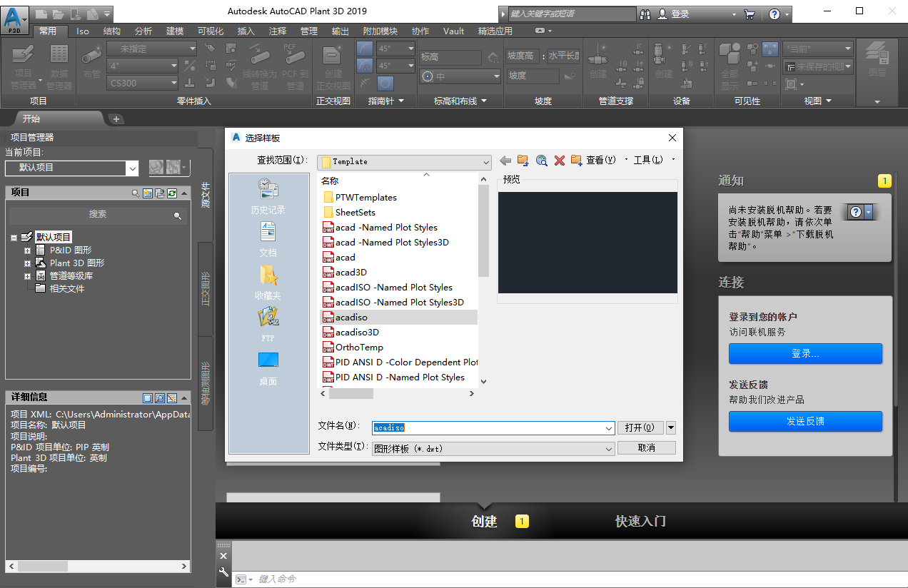Click blue 登录... button on start page
The image size is (908, 588).
pos(805,354)
